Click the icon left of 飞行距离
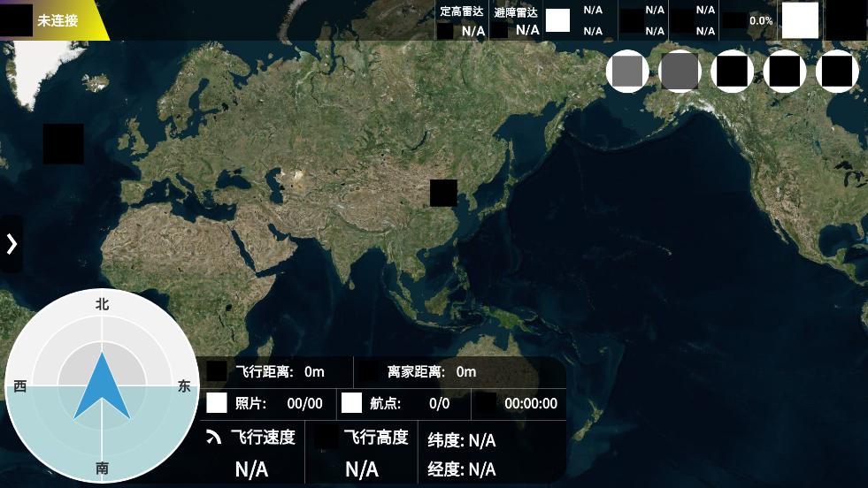868x488 pixels. [217, 371]
